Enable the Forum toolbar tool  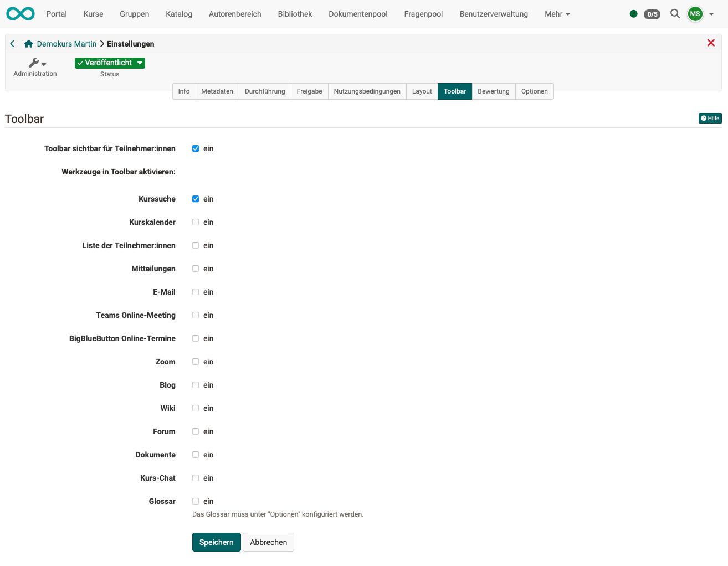(x=196, y=431)
